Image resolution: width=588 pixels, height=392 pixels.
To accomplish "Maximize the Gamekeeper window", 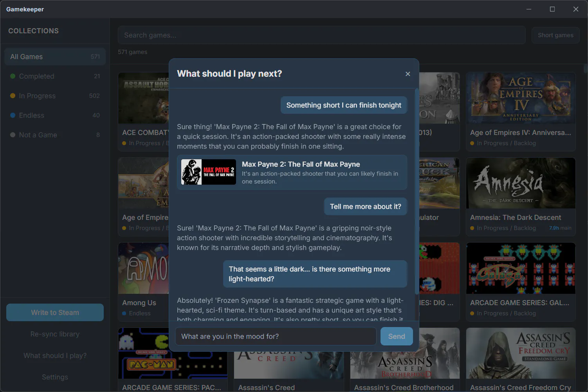I will point(552,9).
